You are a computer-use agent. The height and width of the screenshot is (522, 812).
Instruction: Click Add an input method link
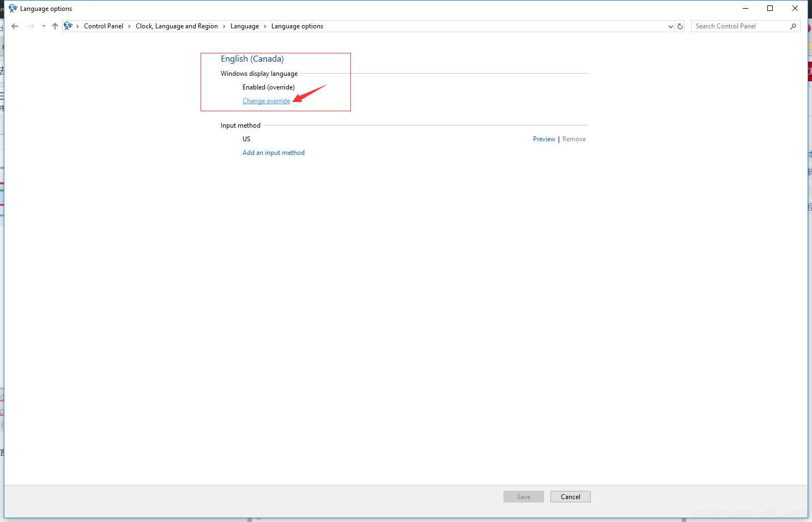(274, 153)
